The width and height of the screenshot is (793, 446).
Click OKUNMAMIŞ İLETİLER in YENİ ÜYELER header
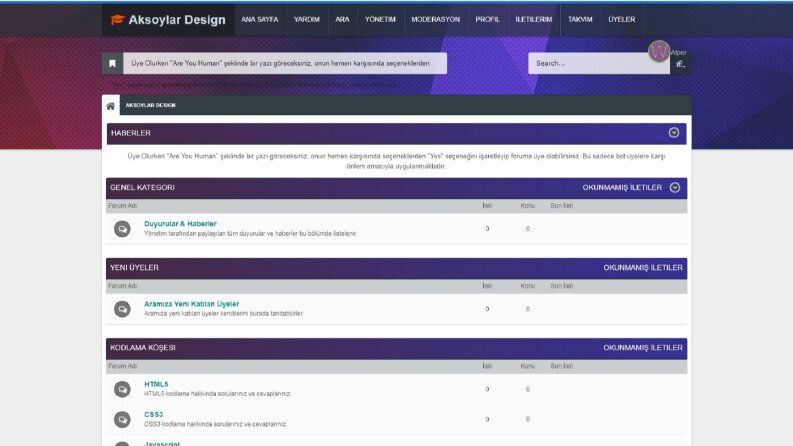click(643, 267)
